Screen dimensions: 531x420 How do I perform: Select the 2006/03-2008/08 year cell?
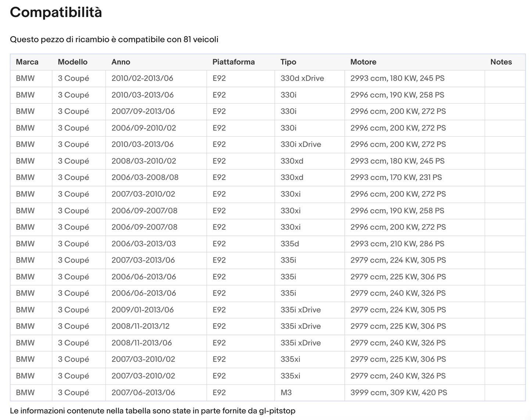coord(156,178)
